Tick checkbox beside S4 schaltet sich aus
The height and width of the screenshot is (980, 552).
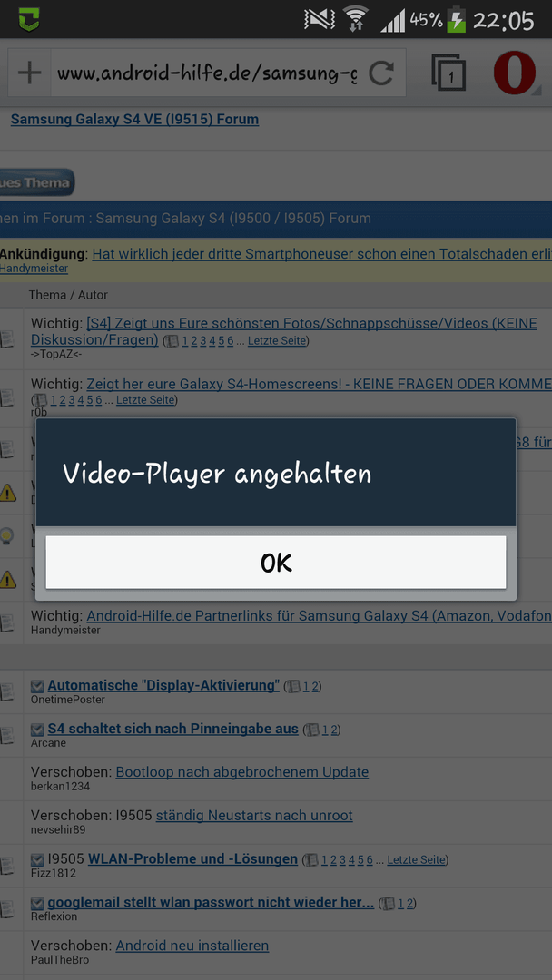point(37,730)
